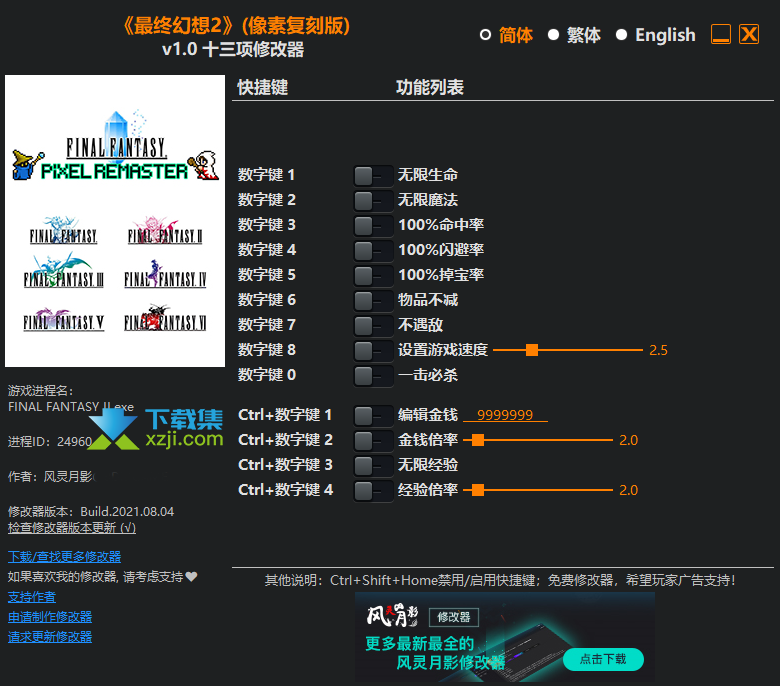Open 检查修改器版本更新 link
Viewport: 780px width, 686px height.
point(72,528)
